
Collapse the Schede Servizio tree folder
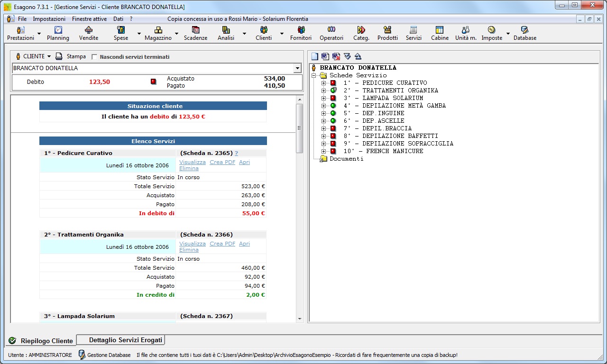tap(314, 75)
